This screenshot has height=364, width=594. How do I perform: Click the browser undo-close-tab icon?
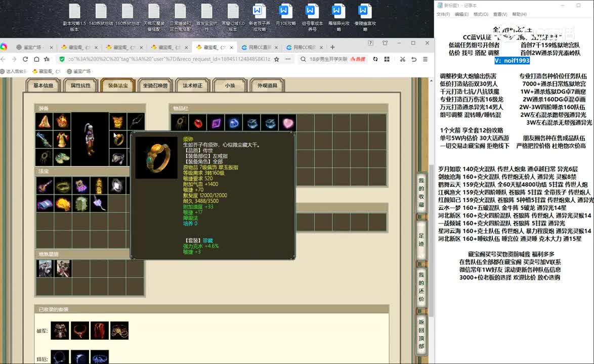tap(414, 59)
